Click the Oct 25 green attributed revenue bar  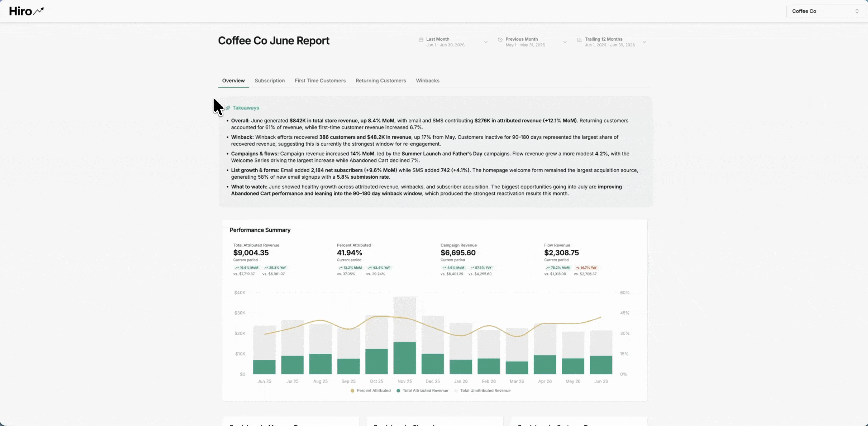(x=376, y=362)
